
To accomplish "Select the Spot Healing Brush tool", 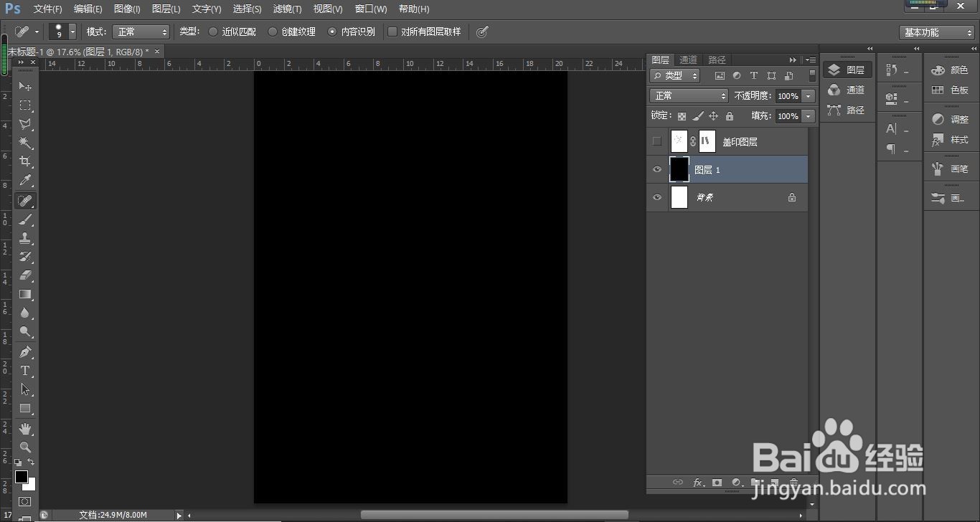I will [25, 200].
